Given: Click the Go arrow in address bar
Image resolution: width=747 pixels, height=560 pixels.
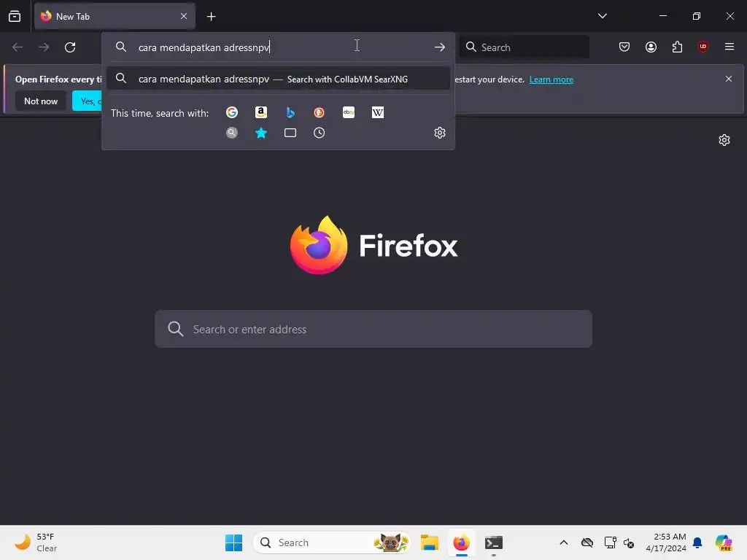Looking at the screenshot, I should click(x=440, y=47).
